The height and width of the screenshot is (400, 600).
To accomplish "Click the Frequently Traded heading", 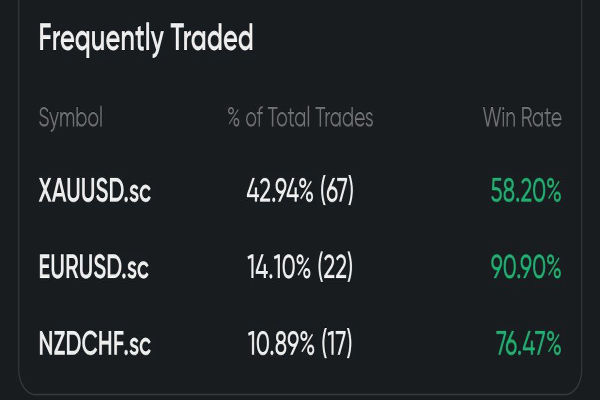I will point(145,39).
